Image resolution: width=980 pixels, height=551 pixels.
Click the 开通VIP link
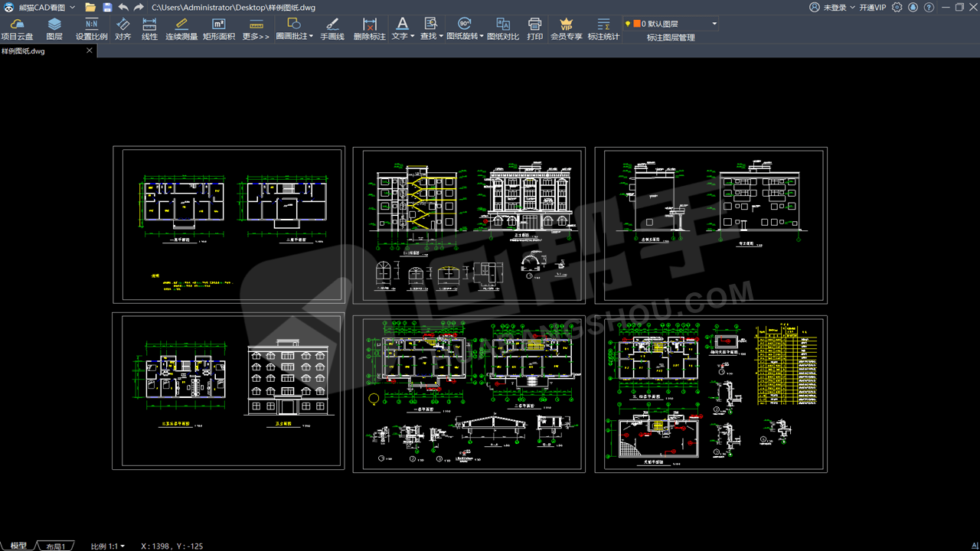click(x=872, y=8)
